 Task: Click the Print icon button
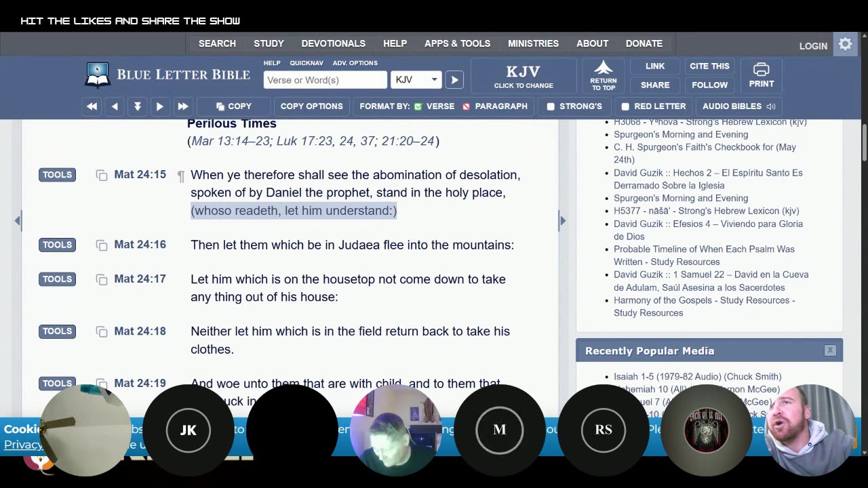pyautogui.click(x=761, y=75)
